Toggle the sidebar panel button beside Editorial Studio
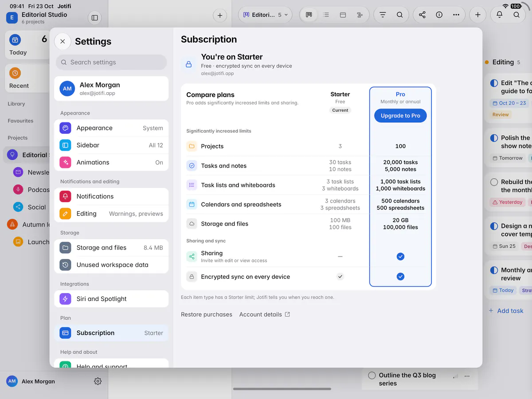 [94, 18]
